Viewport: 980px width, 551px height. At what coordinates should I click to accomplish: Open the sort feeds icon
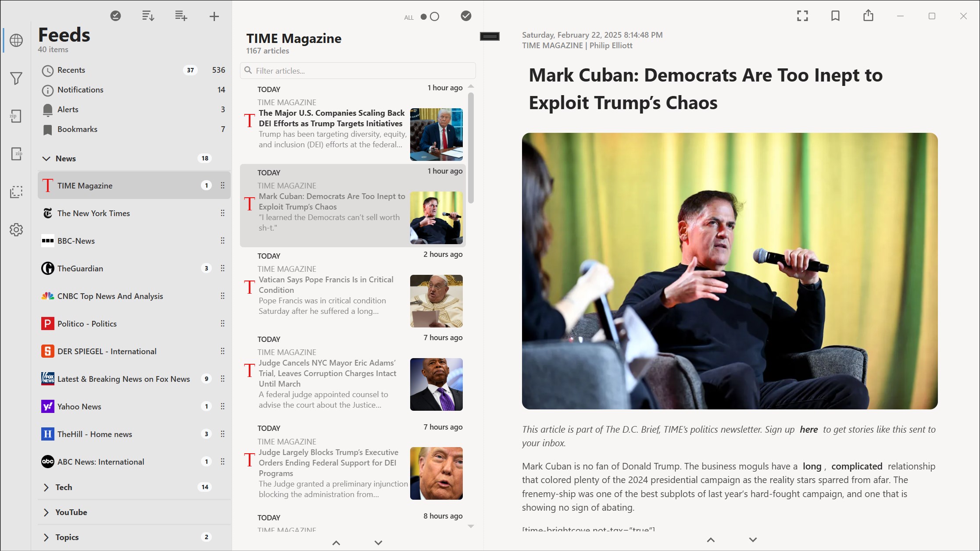[148, 16]
